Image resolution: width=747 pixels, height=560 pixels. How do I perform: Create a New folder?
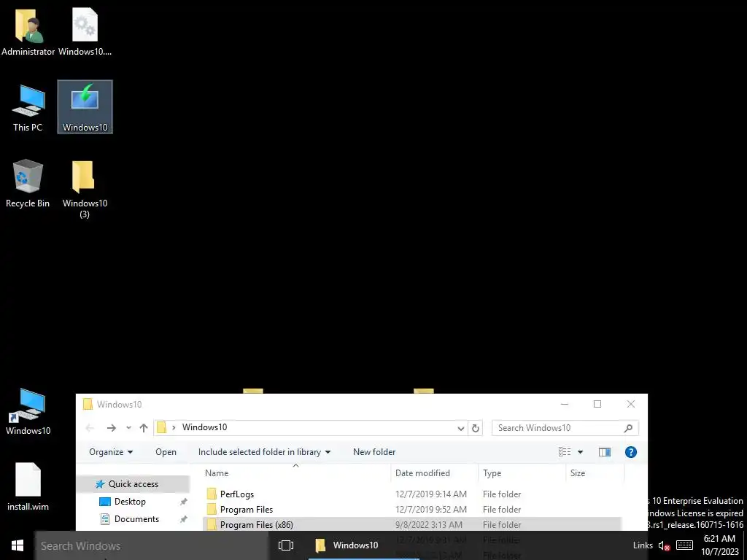pos(374,452)
